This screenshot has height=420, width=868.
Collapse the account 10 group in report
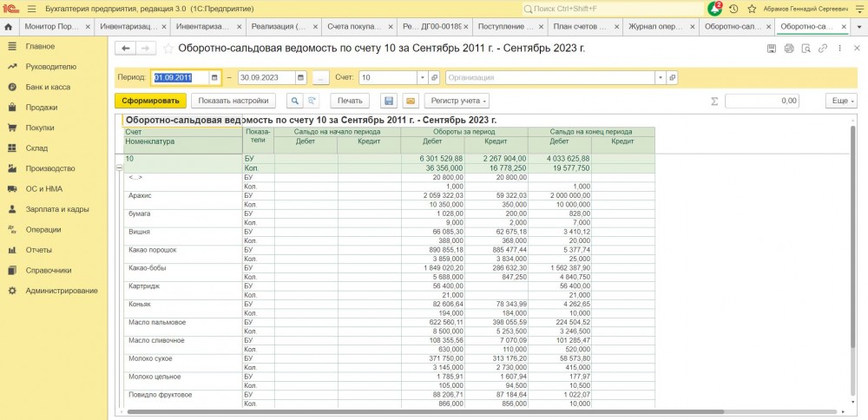[x=119, y=168]
